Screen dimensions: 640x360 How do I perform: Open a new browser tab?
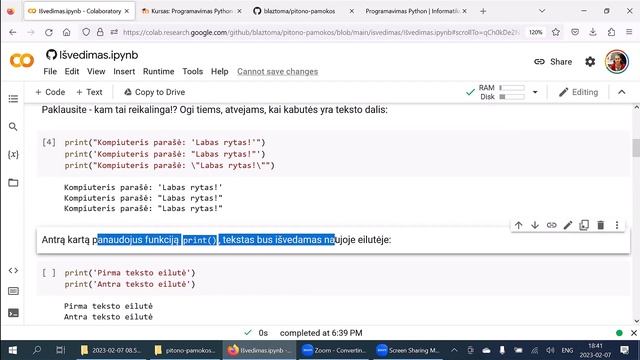coord(483,11)
